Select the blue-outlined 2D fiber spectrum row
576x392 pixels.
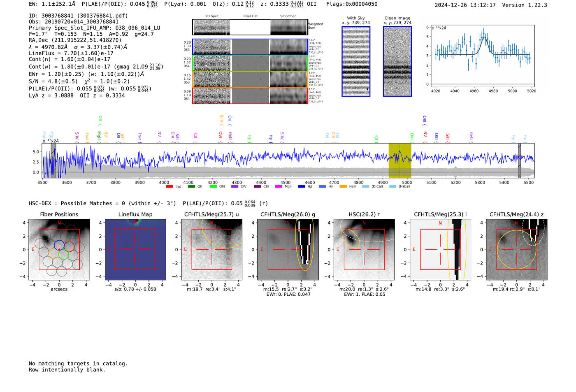pyautogui.click(x=250, y=47)
